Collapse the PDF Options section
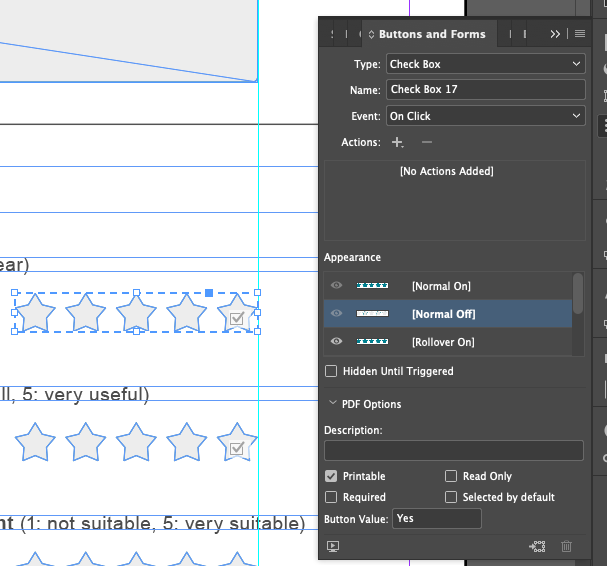This screenshot has height=566, width=607. click(333, 404)
